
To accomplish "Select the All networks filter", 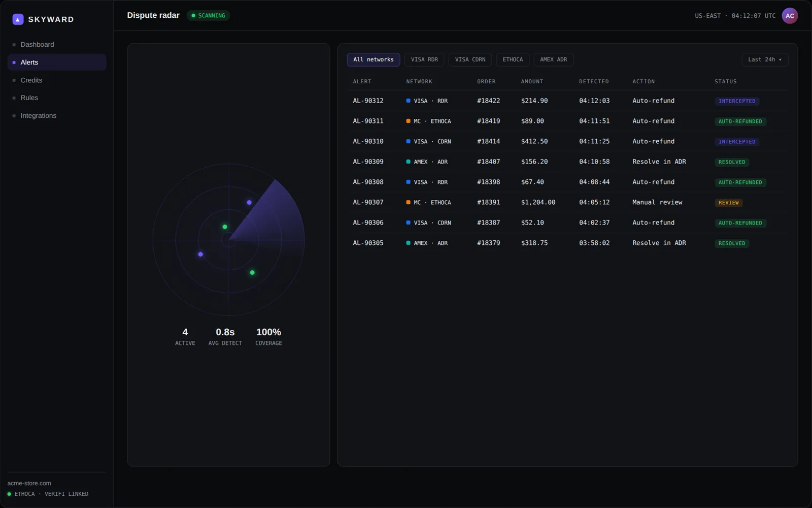I will pos(374,59).
